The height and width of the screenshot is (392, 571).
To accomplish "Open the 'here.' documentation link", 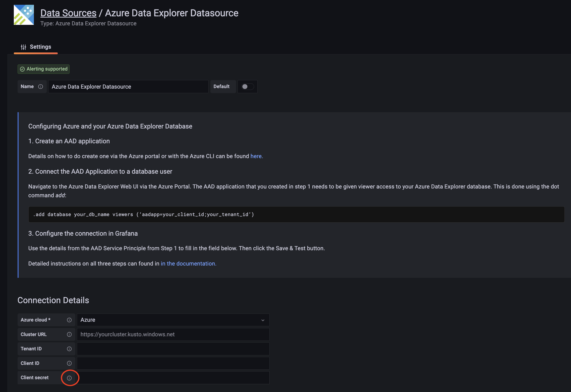I will coord(256,156).
